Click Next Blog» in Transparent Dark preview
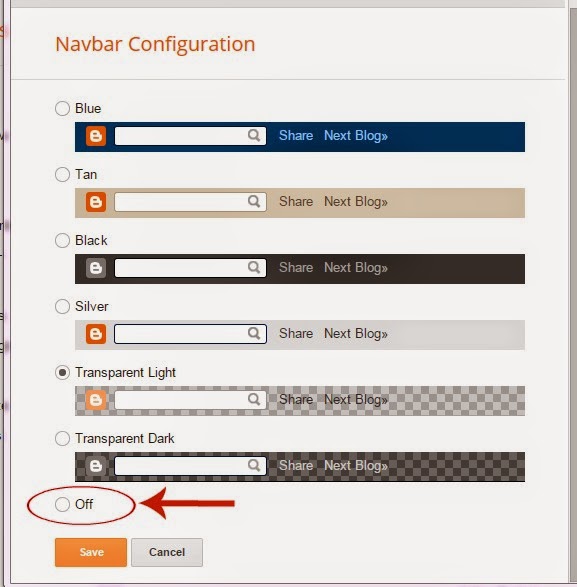The height and width of the screenshot is (587, 577). (356, 466)
